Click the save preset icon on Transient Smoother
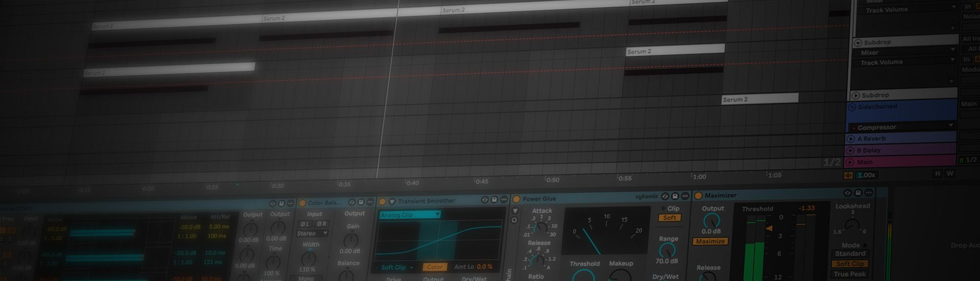The height and width of the screenshot is (281, 980). coord(494,199)
